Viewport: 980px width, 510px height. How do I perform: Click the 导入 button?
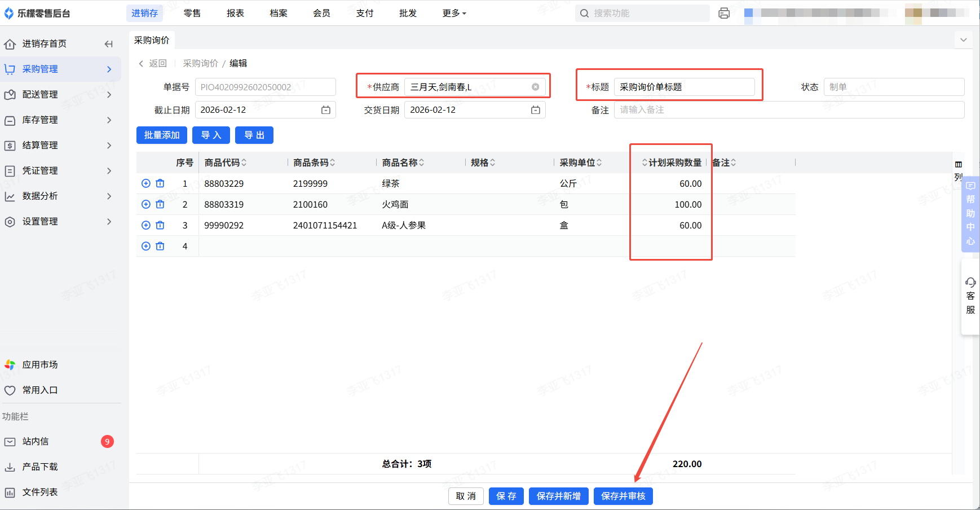tap(211, 135)
